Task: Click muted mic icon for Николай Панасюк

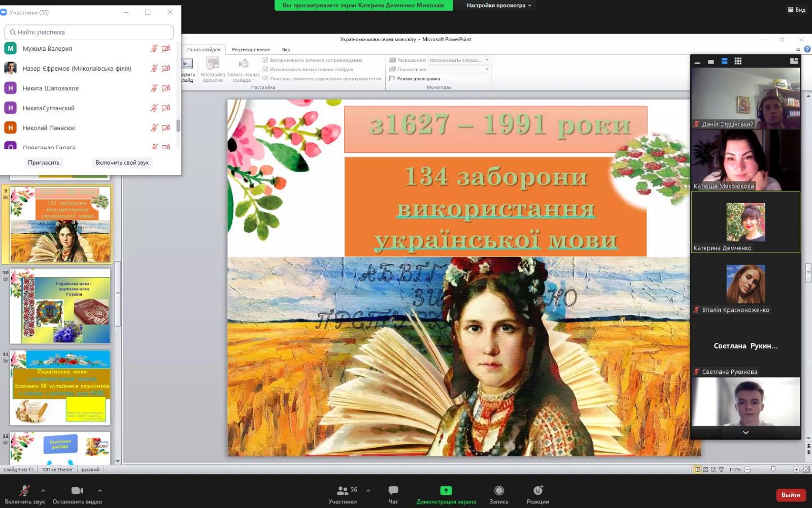Action: tap(154, 128)
